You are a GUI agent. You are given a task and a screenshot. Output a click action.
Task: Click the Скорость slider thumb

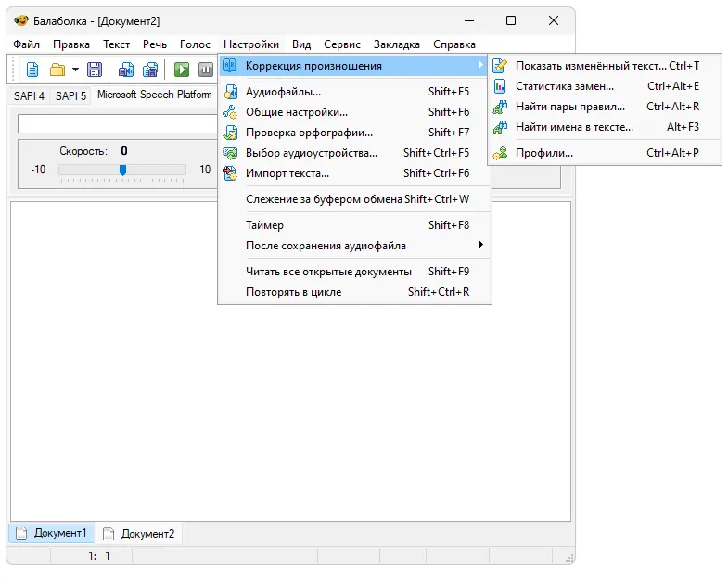(122, 170)
